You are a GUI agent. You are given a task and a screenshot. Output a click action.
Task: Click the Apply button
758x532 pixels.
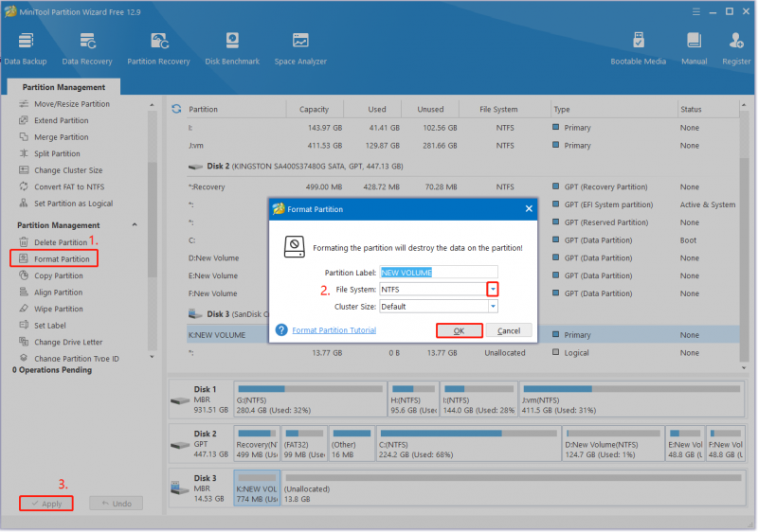tap(46, 504)
